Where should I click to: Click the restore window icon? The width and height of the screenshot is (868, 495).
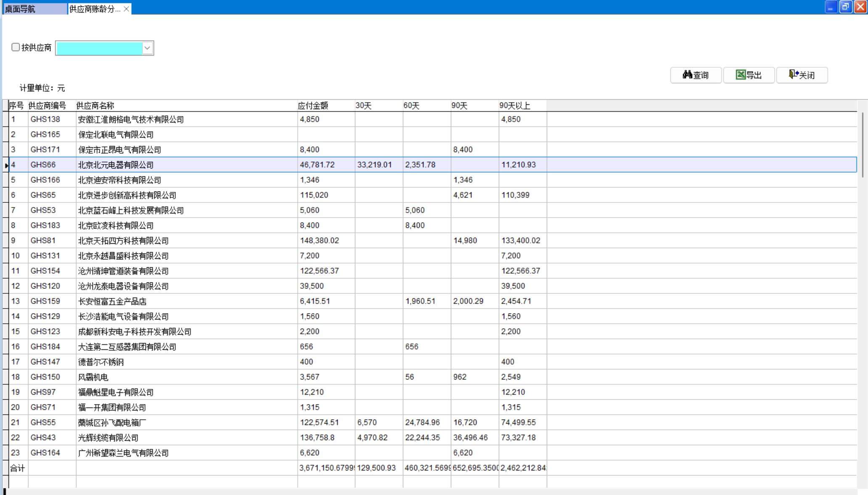[845, 7]
